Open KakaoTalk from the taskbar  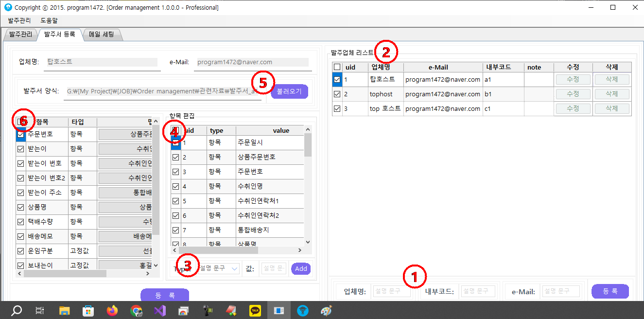coord(255,310)
